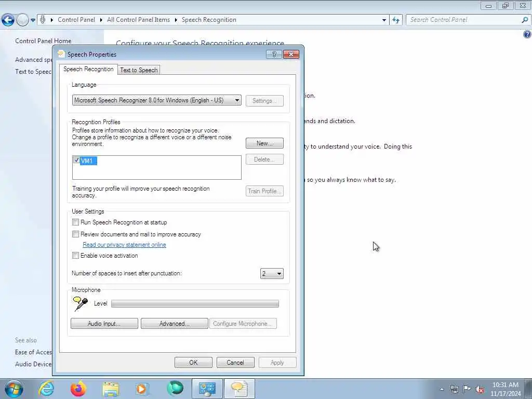Viewport: 532px width, 399px height.
Task: Open Windows Media Player from taskbar
Action: (x=142, y=389)
